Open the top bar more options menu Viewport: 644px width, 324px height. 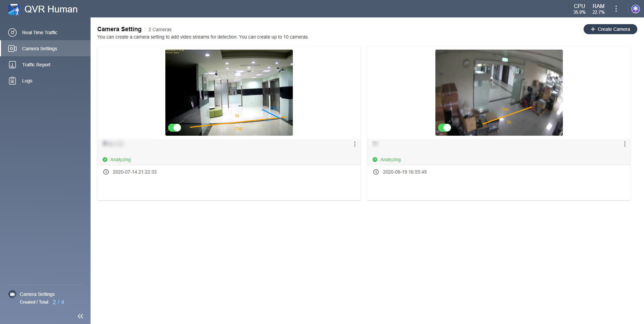(x=616, y=9)
